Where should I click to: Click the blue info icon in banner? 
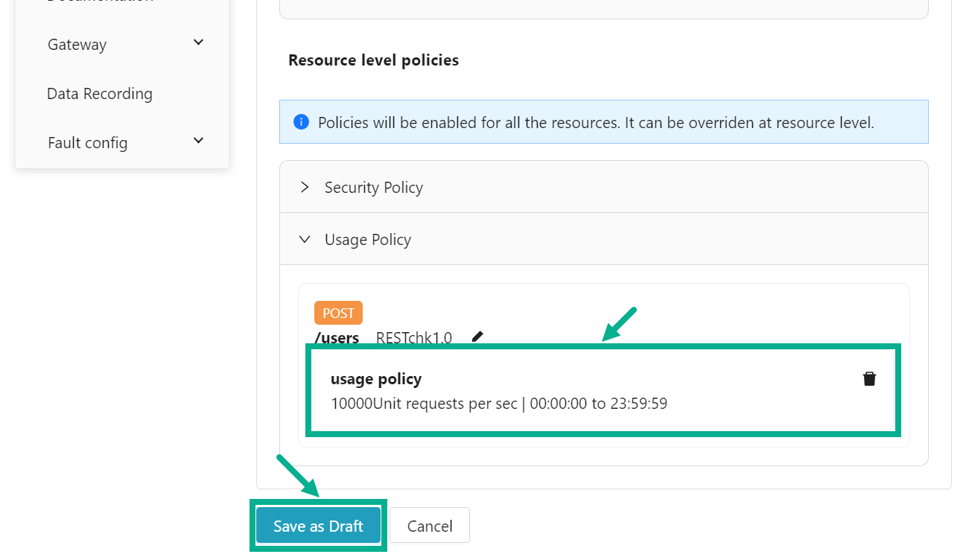click(x=301, y=122)
